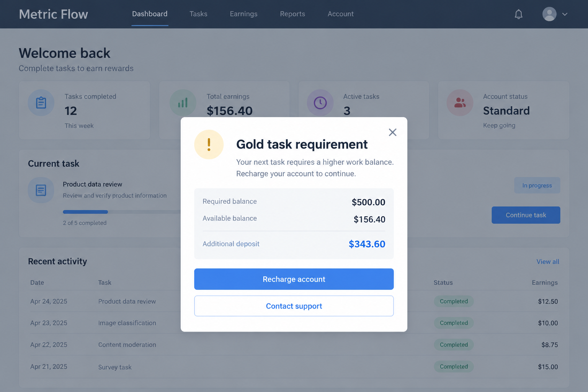Viewport: 588px width, 392px height.
Task: Click the Active tasks count 3
Action: tap(347, 111)
